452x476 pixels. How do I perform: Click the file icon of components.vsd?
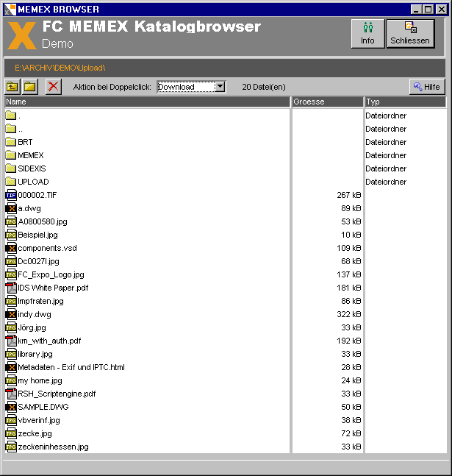coord(11,248)
